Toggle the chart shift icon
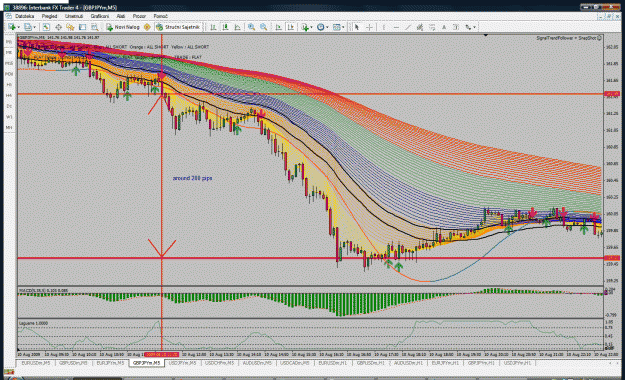The height and width of the screenshot is (380, 625). tap(291, 27)
